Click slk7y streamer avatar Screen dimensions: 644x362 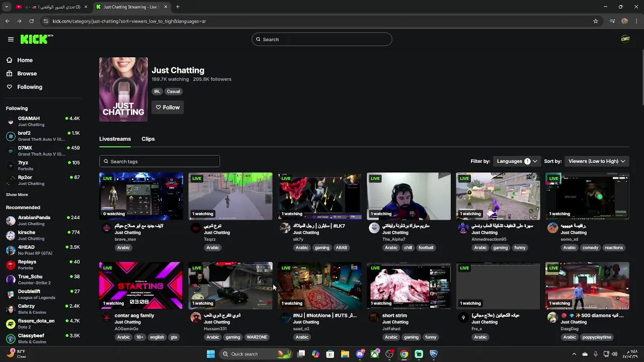click(285, 228)
